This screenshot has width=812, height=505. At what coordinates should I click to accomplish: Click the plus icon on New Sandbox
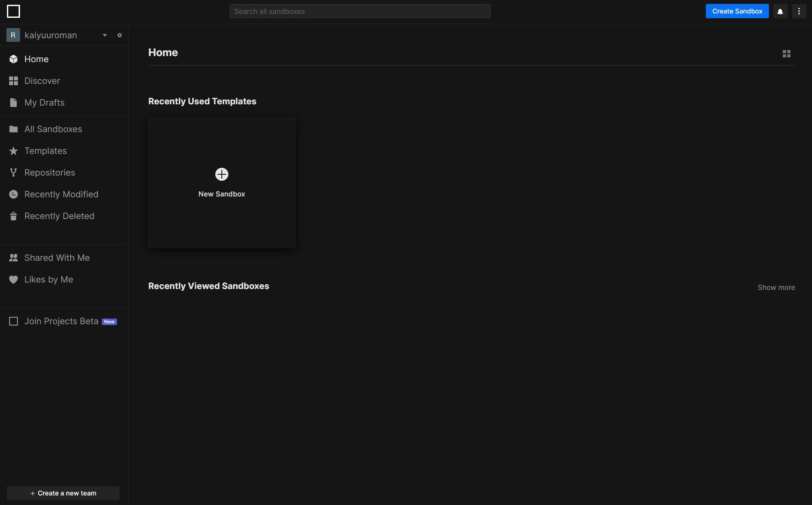tap(222, 174)
